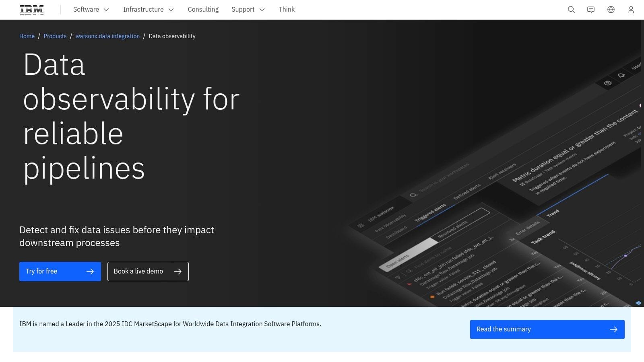Open the user profile icon

631,10
